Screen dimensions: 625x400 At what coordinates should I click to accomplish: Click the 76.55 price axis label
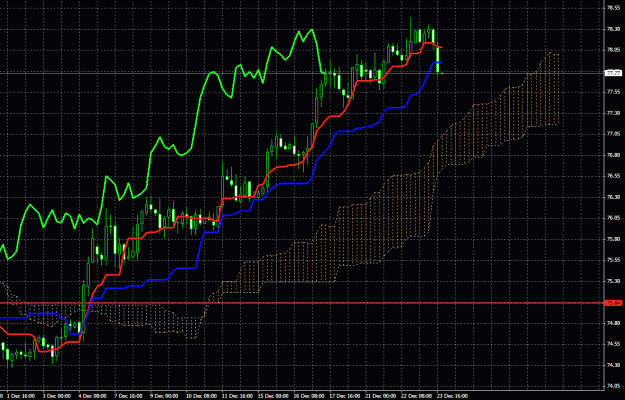coord(613,176)
